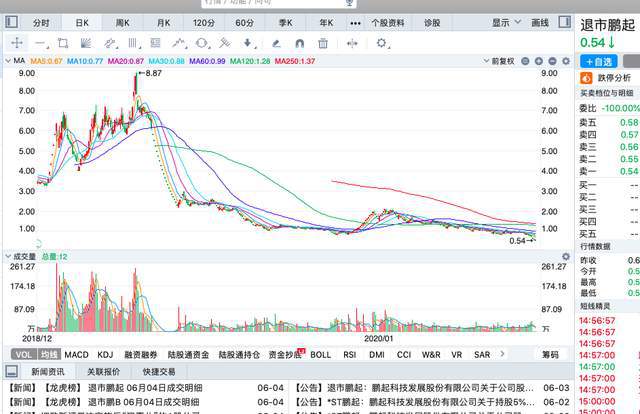Select the MACD indicator
The width and height of the screenshot is (640, 414).
[76, 354]
